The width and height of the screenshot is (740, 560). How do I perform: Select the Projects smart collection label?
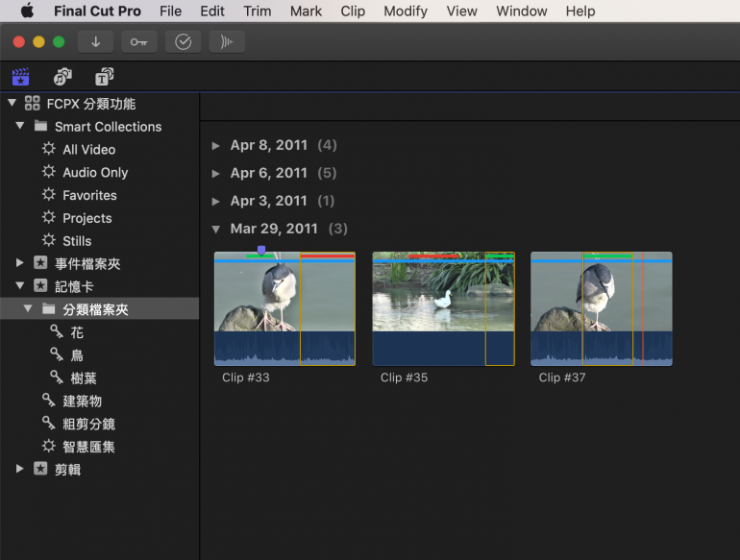(x=87, y=218)
